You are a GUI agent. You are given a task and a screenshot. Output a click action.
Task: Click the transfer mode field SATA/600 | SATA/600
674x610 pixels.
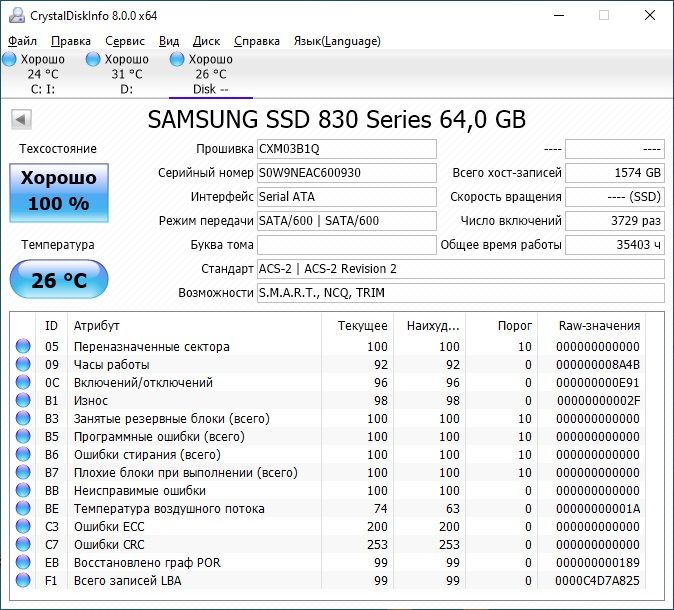tap(347, 221)
